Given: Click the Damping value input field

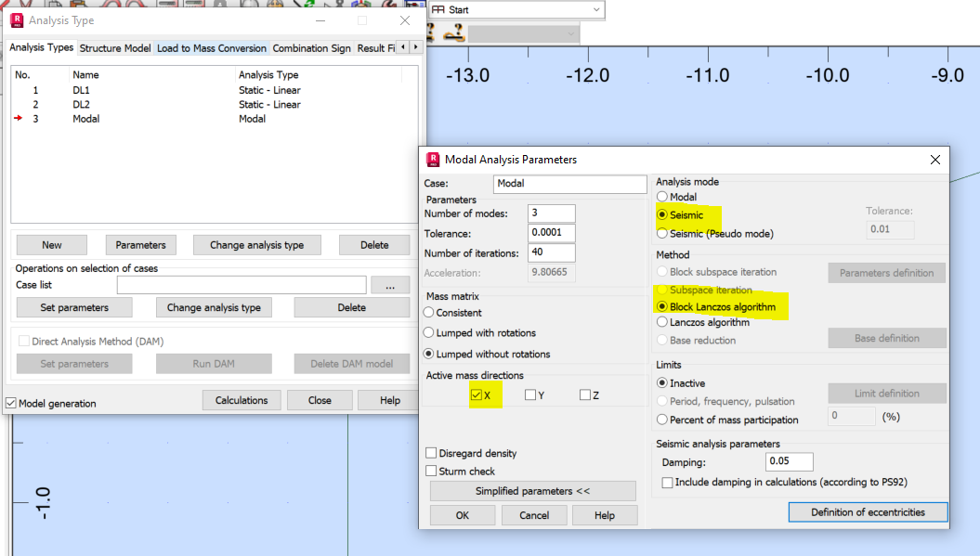Looking at the screenshot, I should tap(789, 461).
